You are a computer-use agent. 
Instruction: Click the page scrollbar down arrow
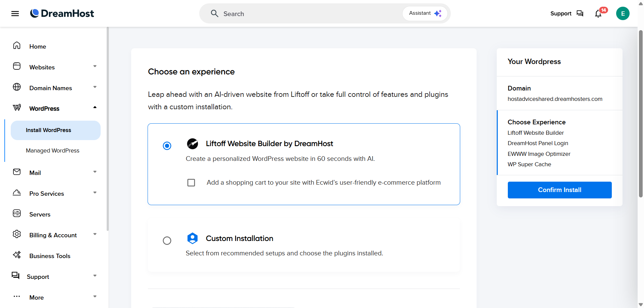coord(641,305)
